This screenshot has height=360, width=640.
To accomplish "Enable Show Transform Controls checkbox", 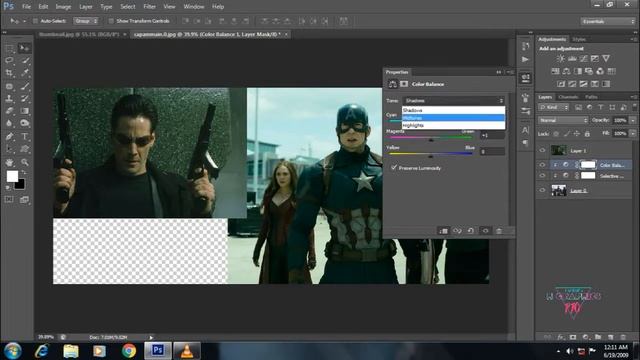I will pos(111,21).
